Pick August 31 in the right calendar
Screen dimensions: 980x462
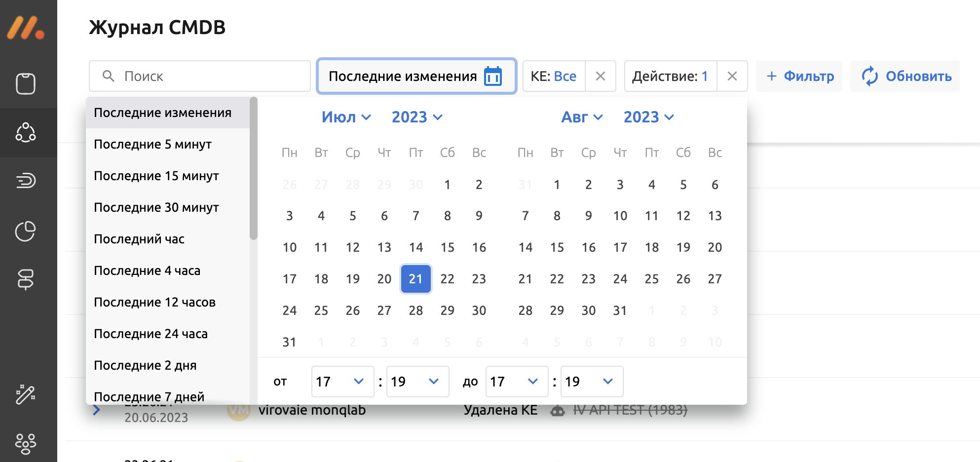click(620, 310)
